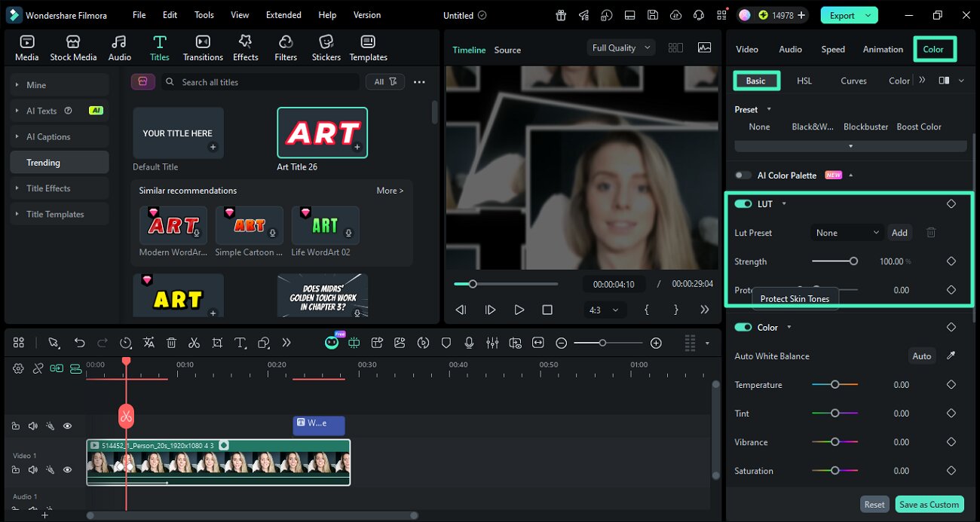The height and width of the screenshot is (522, 980).
Task: Click the voiceover microphone icon
Action: click(469, 343)
